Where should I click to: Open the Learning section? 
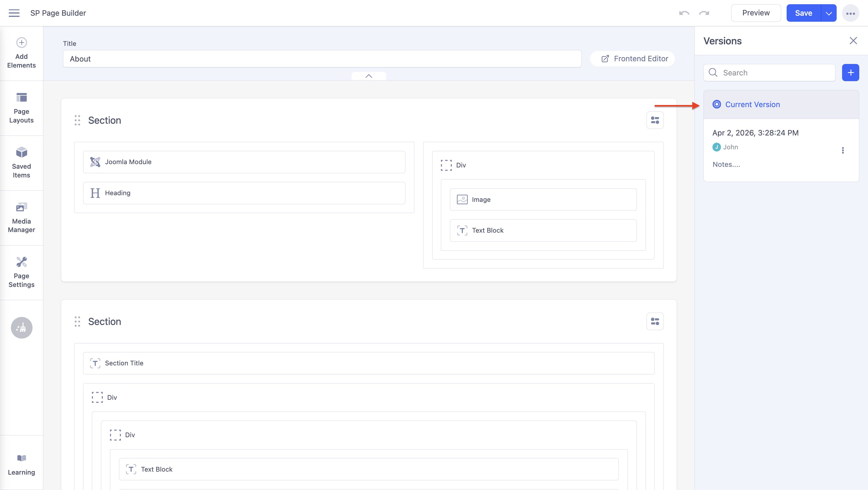click(22, 464)
